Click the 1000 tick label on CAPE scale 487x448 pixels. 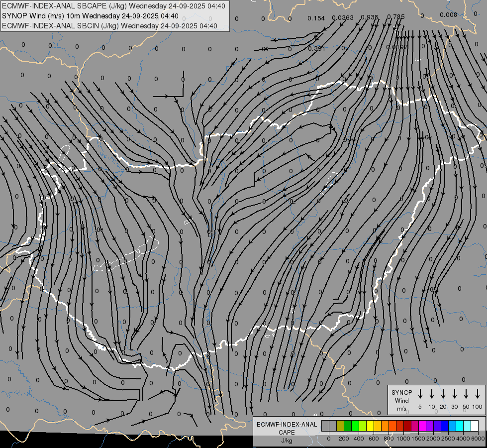[403, 439]
